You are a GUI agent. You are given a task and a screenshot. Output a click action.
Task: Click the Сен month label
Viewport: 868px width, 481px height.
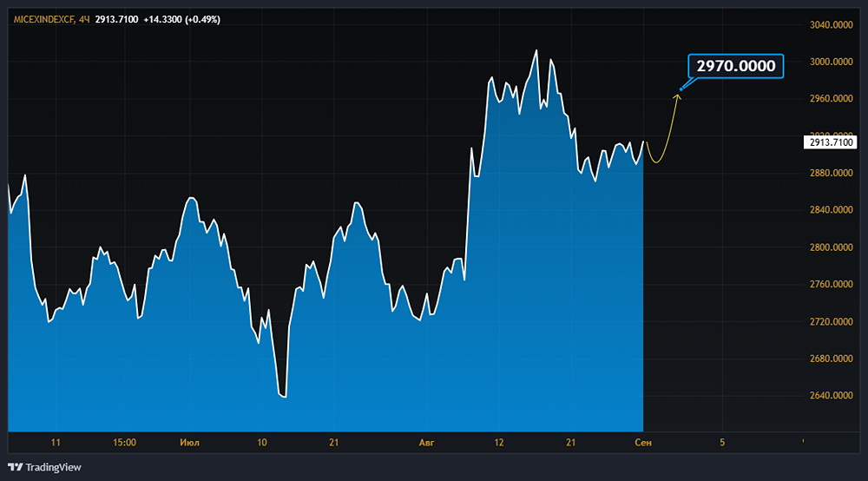[x=643, y=442]
